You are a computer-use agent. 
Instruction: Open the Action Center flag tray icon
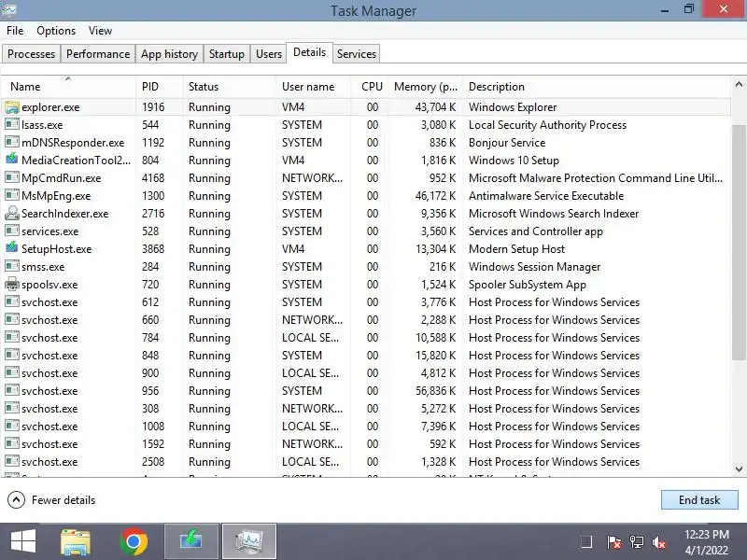click(x=614, y=542)
